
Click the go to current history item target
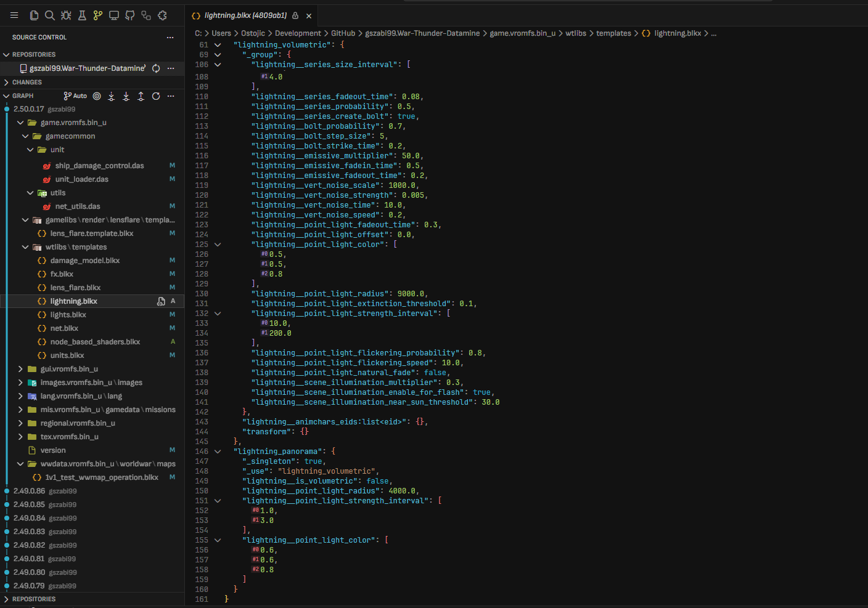pyautogui.click(x=97, y=96)
